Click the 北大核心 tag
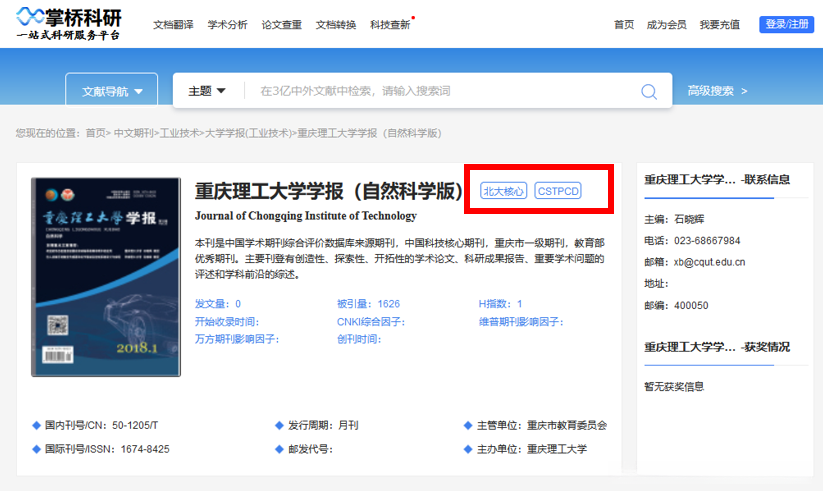The height and width of the screenshot is (491, 823). click(503, 191)
